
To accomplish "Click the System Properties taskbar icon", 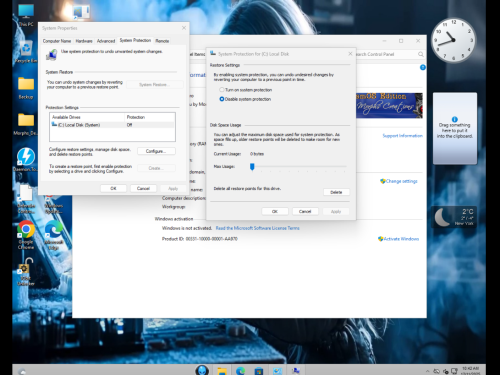I will [x=296, y=371].
